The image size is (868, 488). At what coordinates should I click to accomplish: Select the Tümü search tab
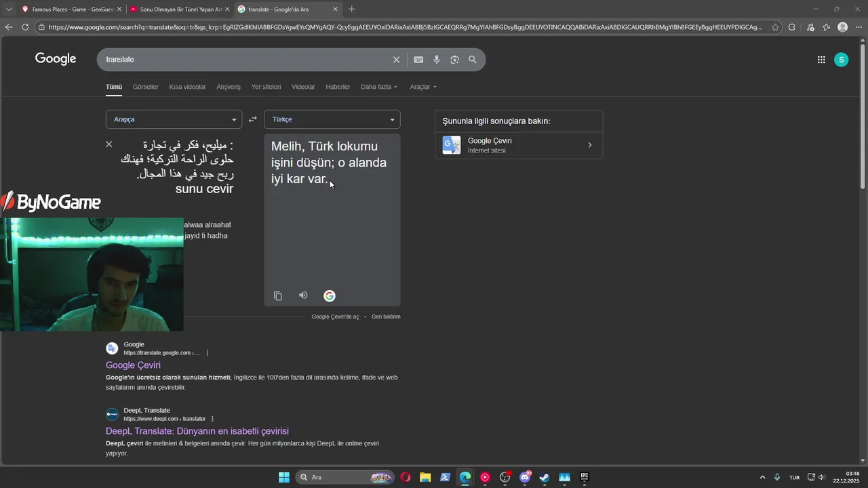(114, 87)
